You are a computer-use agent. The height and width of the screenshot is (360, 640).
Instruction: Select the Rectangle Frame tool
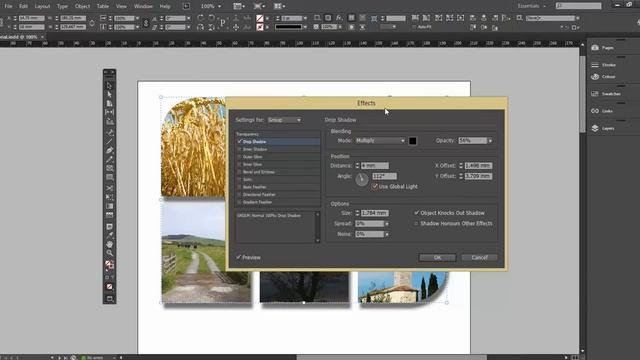[x=109, y=168]
